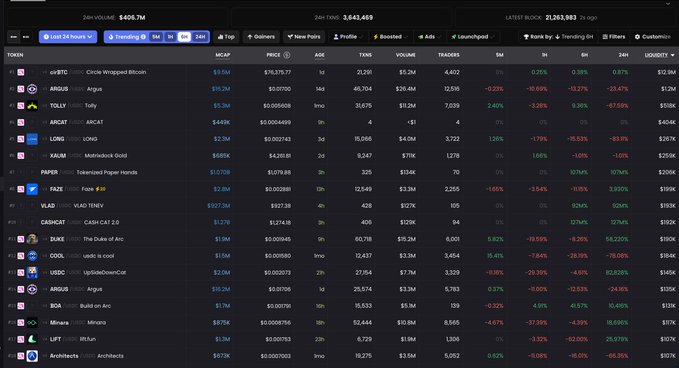
Task: Click the 24H volume value $406.7M
Action: pos(132,18)
